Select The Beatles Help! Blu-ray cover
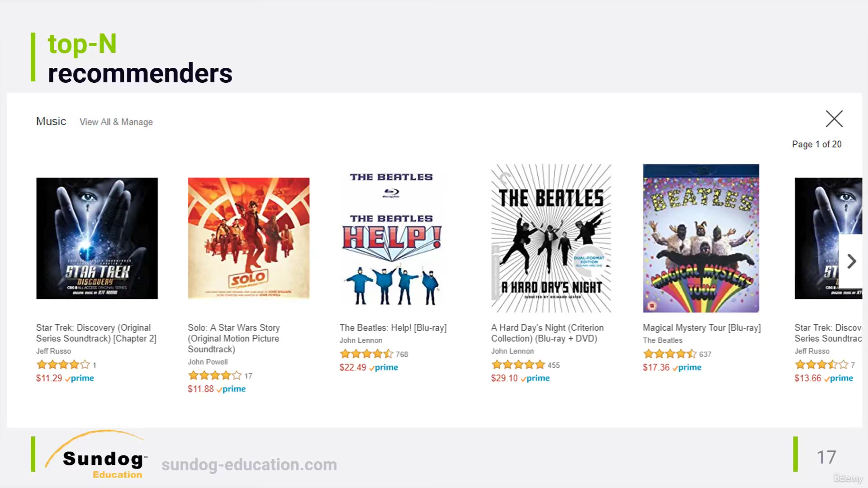 pyautogui.click(x=392, y=238)
